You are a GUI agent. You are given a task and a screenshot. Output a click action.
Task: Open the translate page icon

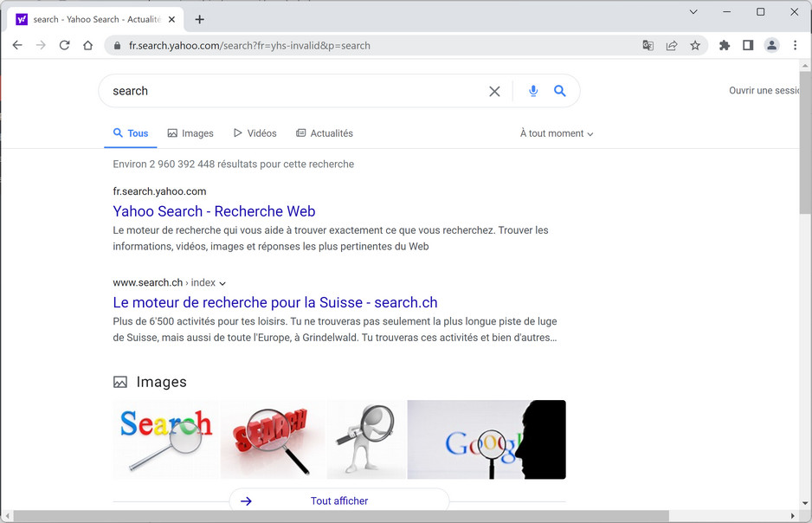point(648,46)
